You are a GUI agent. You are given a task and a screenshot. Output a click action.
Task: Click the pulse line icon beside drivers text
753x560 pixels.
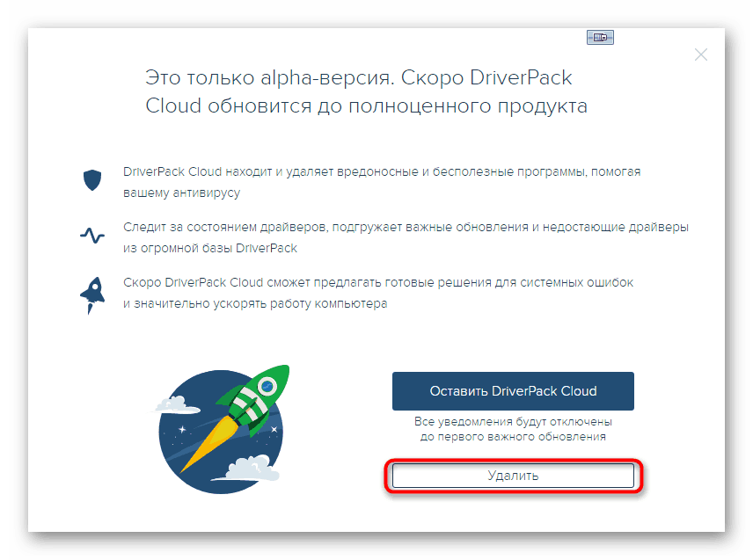tap(92, 235)
